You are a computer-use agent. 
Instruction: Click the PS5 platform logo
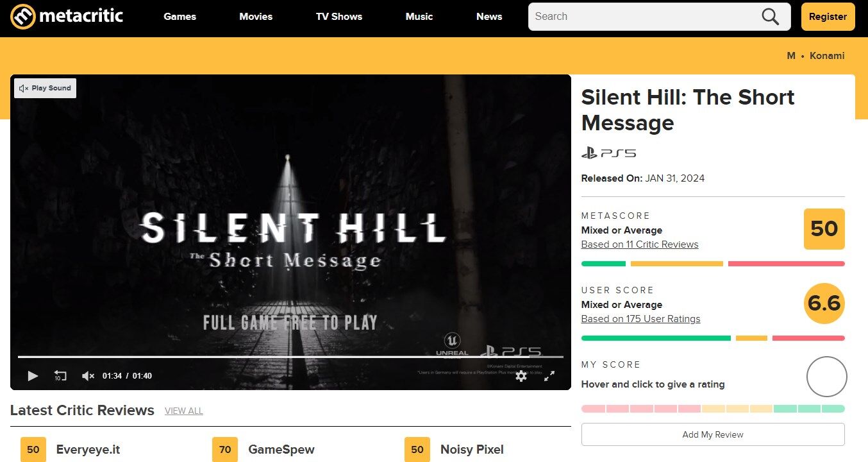608,153
